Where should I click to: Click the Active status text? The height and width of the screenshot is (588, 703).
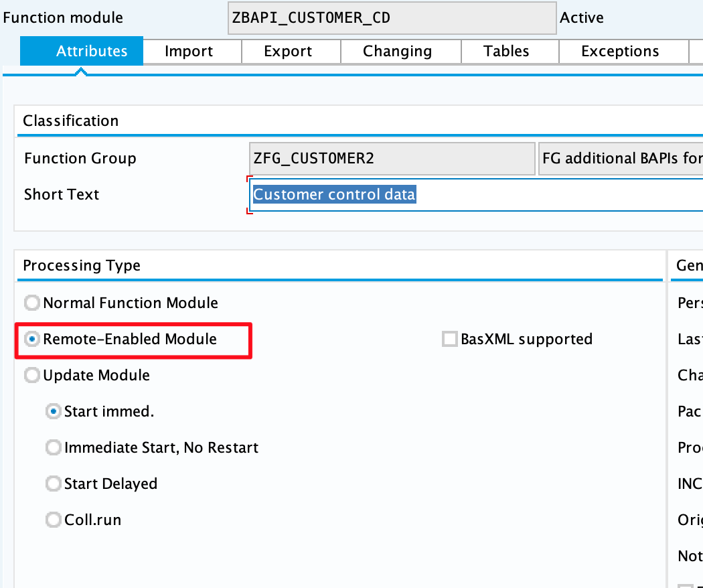point(581,18)
